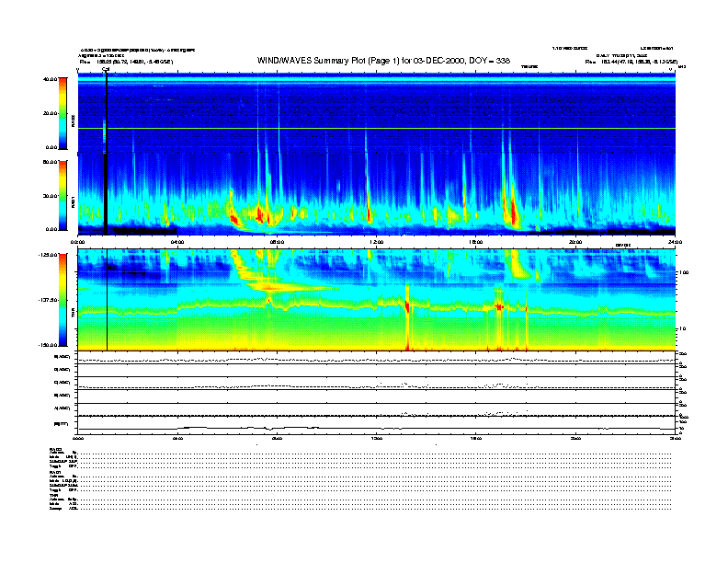Image resolution: width=728 pixels, height=563 pixels.
Task: Select the RAD2 intensity color bar
Action: [63, 113]
